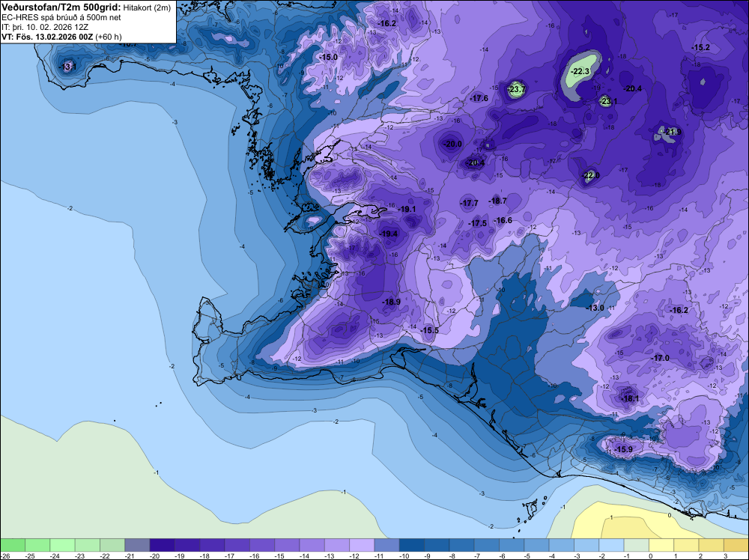
Task: Select the 'EC-HRES spá brúuð á 500m net' line
Action: pos(61,17)
